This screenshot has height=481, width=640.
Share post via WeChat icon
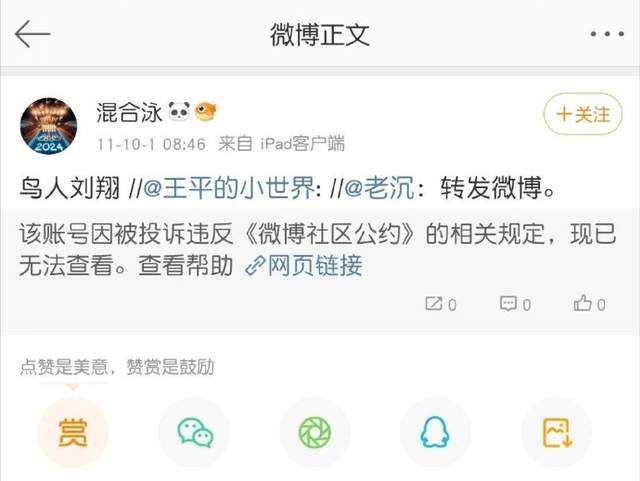tap(195, 433)
